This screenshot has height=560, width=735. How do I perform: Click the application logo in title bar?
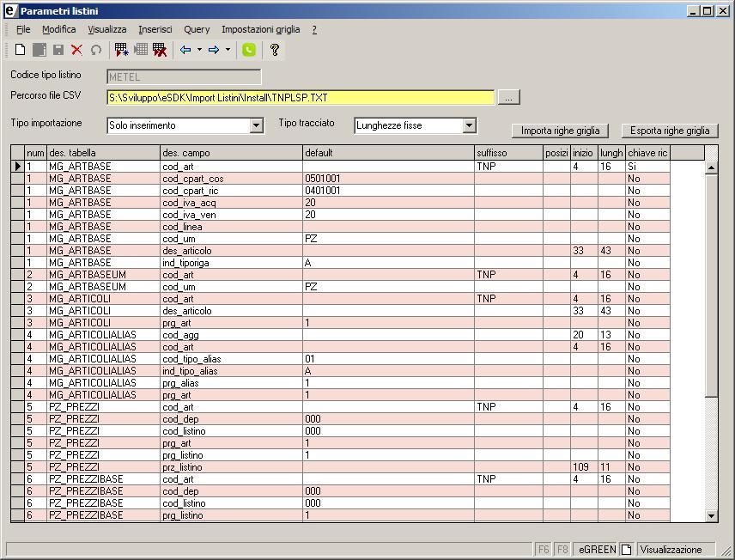point(10,11)
